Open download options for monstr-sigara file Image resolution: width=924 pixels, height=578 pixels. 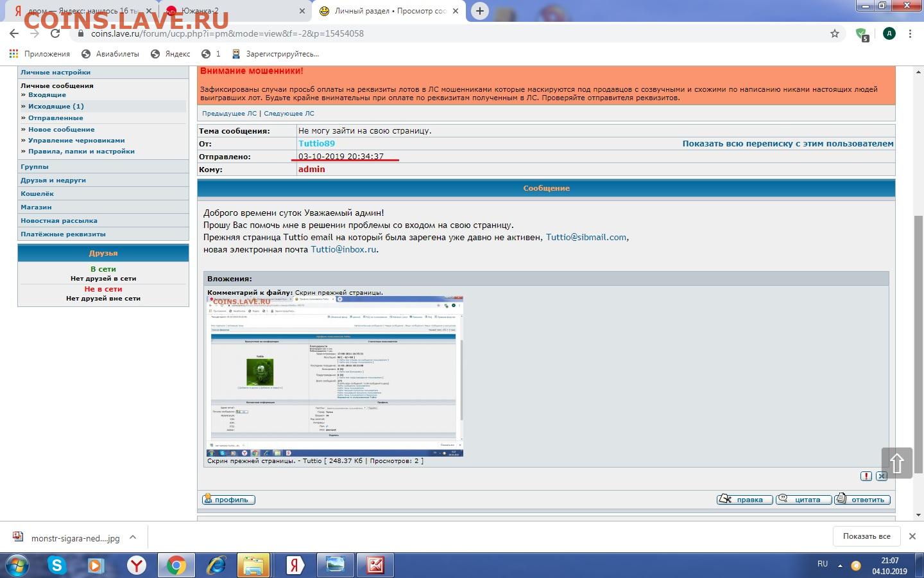(133, 538)
